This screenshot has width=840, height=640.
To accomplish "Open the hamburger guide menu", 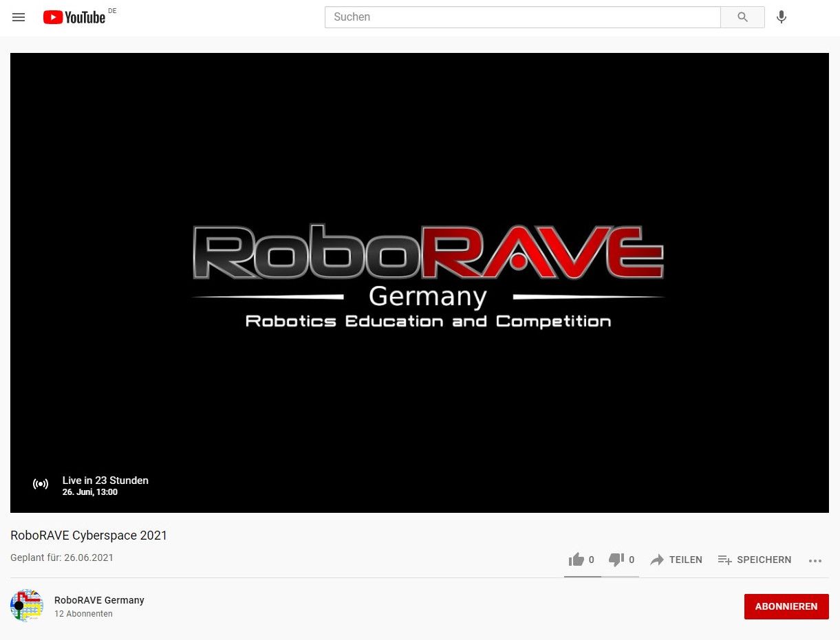I will tap(19, 17).
